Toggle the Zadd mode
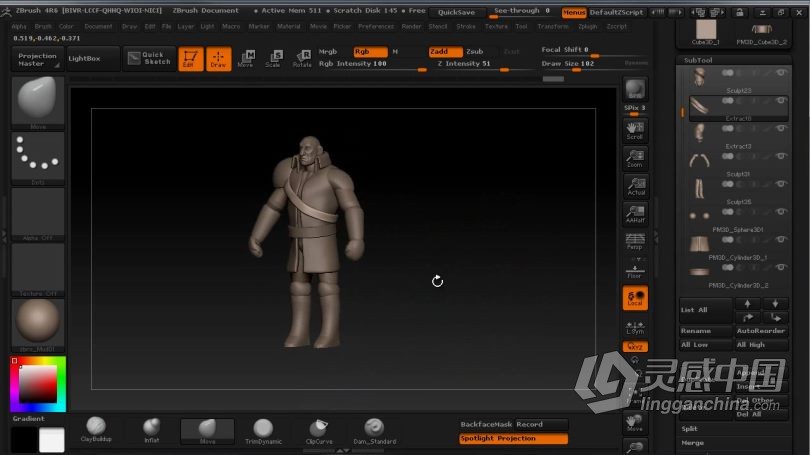The height and width of the screenshot is (455, 810). [x=445, y=51]
